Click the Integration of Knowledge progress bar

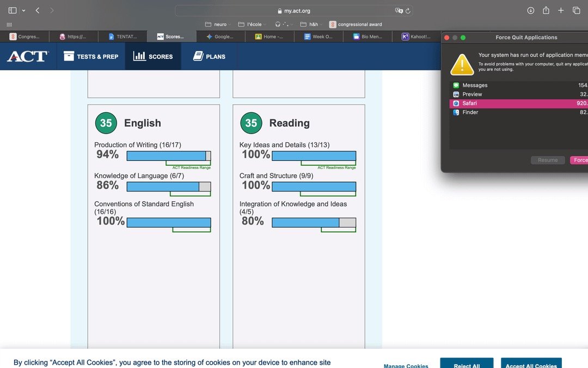(314, 222)
